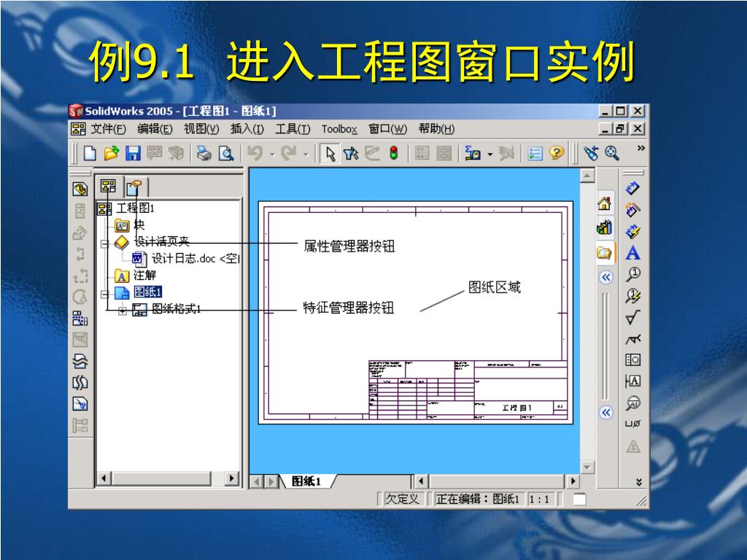Click the Previous sheet tab navigation arrow
This screenshot has width=747, height=560.
pos(257,482)
